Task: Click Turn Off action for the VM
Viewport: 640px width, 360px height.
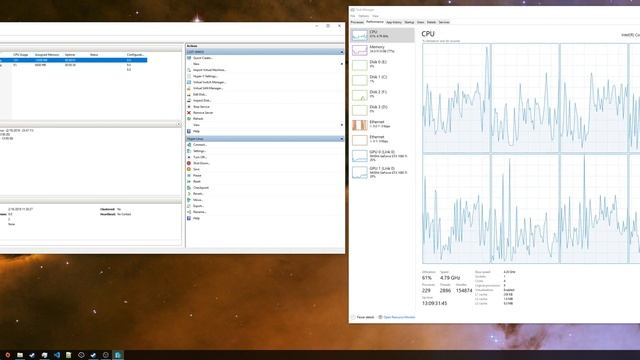Action: point(200,157)
